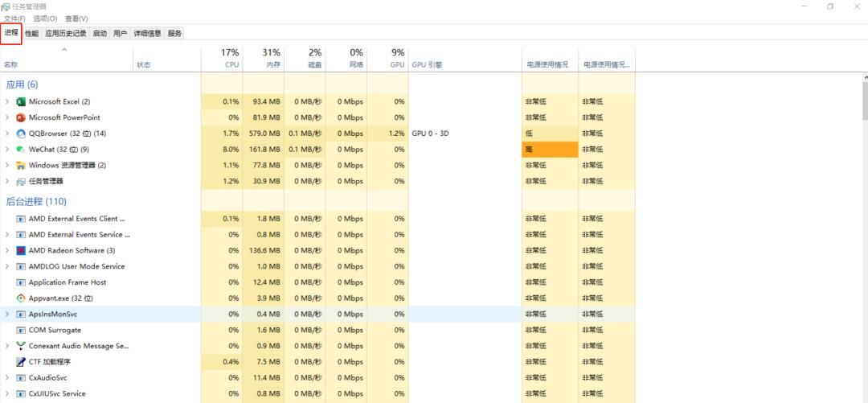Click the 任务管理器 process row icon
The image size is (868, 403).
click(x=21, y=181)
